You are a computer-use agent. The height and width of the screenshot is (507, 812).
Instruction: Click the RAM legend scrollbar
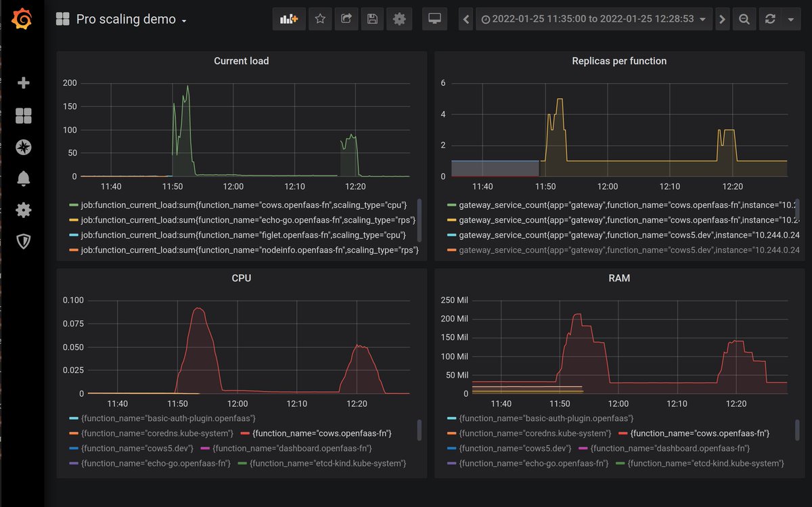coord(798,430)
